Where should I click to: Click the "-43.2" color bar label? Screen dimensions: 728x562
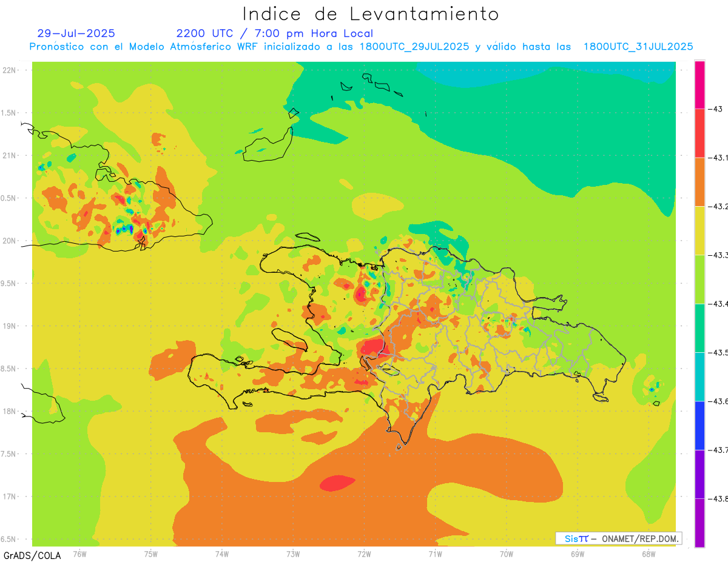pos(719,206)
